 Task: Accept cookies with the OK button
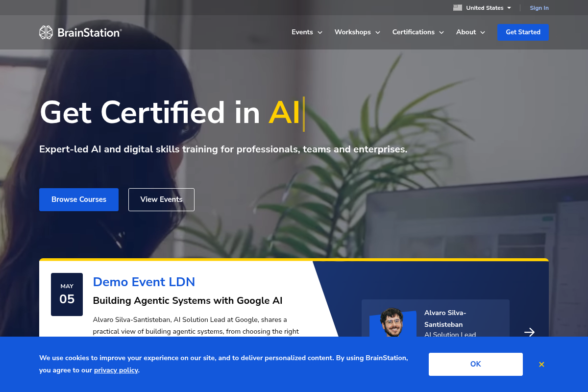pyautogui.click(x=475, y=364)
